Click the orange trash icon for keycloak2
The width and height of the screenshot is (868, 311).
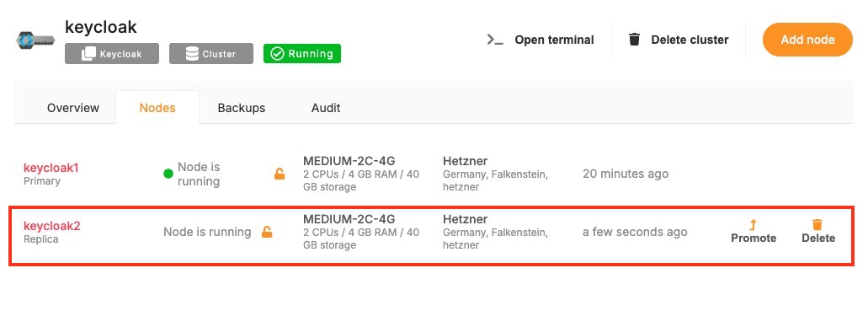click(817, 224)
